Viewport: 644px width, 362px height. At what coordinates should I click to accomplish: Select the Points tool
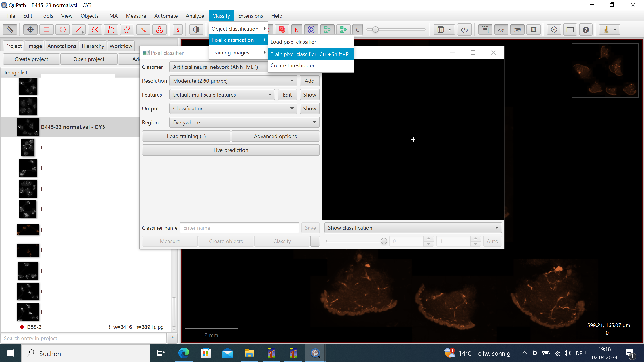pos(159,29)
